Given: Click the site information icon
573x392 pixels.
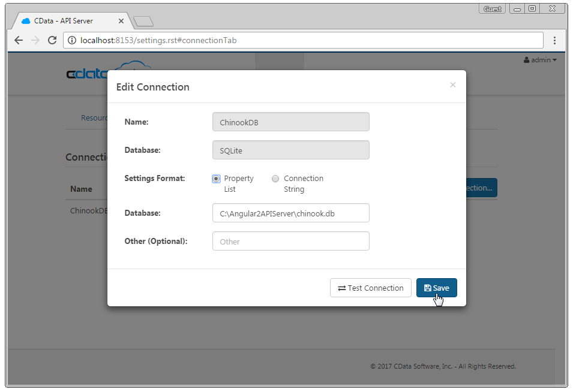Looking at the screenshot, I should click(72, 40).
